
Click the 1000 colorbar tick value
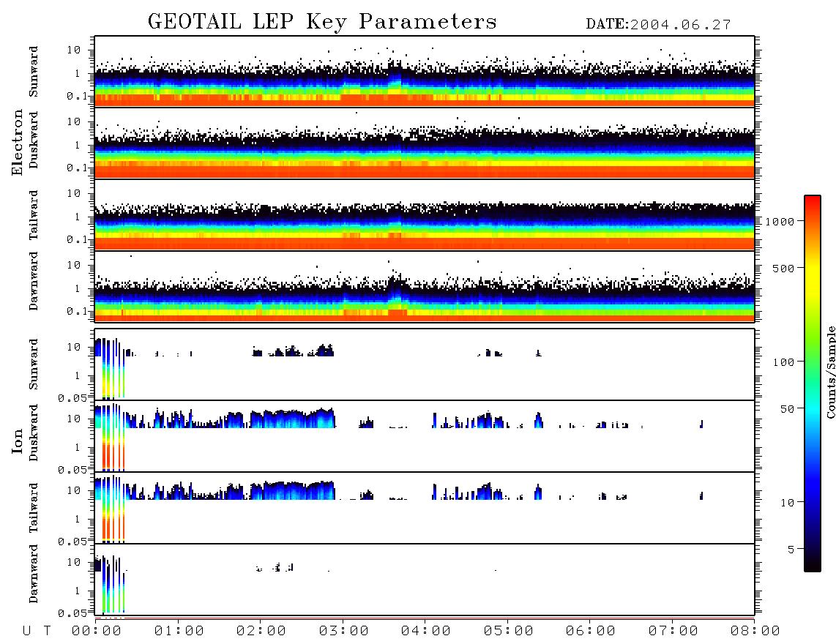click(780, 222)
